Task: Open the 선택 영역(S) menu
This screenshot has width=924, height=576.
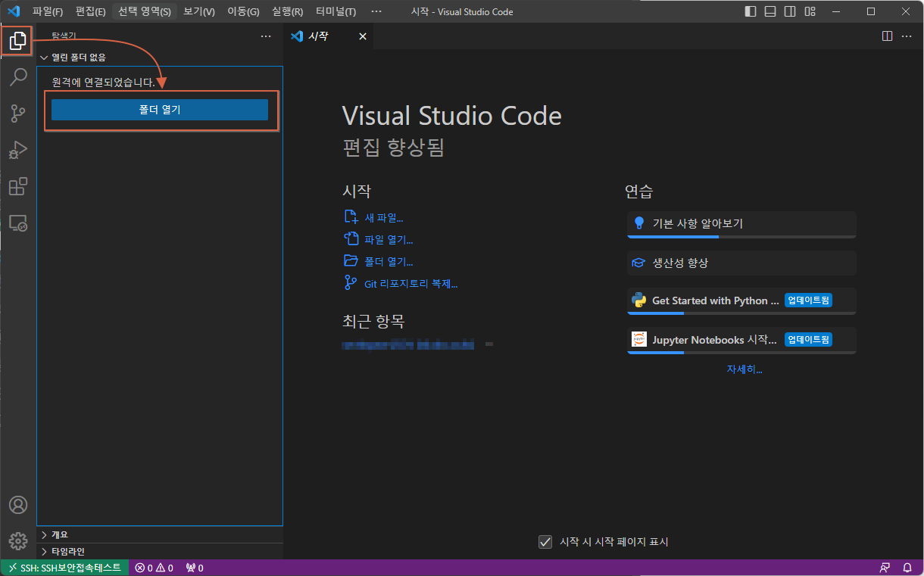Action: click(145, 12)
